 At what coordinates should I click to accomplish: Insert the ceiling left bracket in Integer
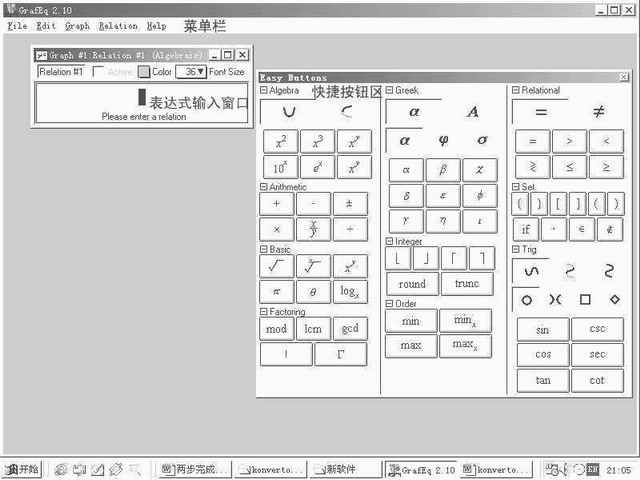(453, 258)
